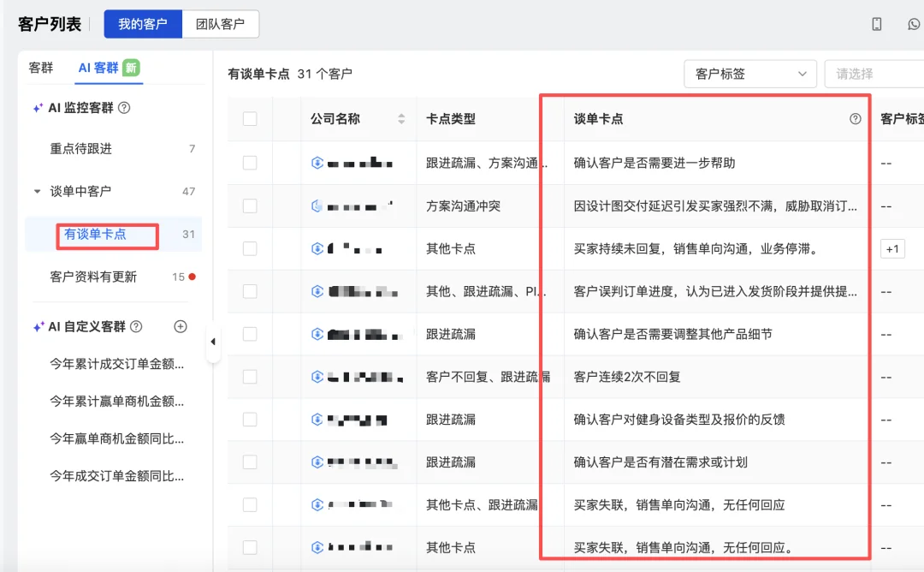Screen dimensions: 924x572
Task: Open the WhatsApp icon at top right
Action: click(914, 24)
